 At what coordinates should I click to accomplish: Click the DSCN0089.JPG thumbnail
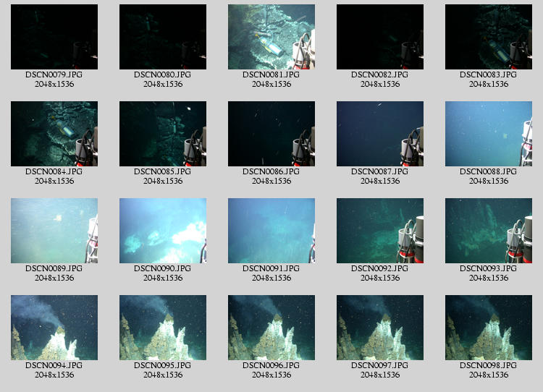(54, 231)
